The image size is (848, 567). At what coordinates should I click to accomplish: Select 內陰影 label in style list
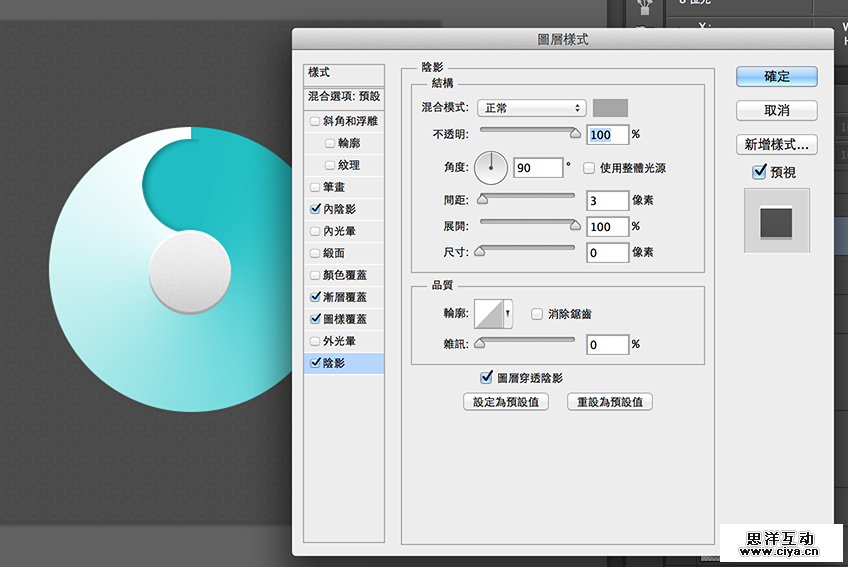(340, 209)
